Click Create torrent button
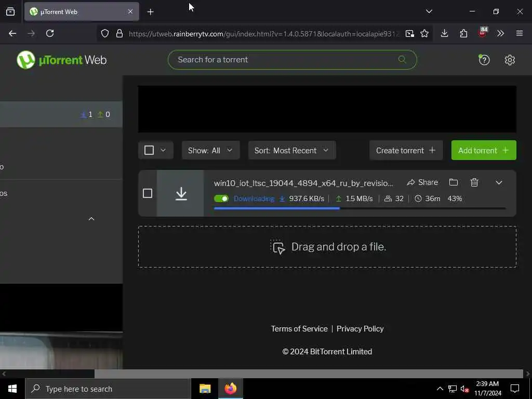The height and width of the screenshot is (399, 532). pos(406,150)
